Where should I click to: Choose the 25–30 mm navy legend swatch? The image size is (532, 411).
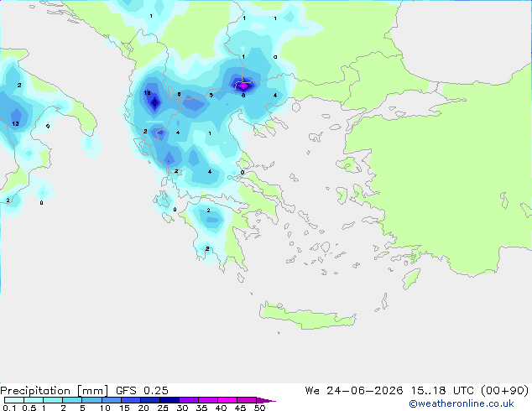pyautogui.click(x=169, y=400)
